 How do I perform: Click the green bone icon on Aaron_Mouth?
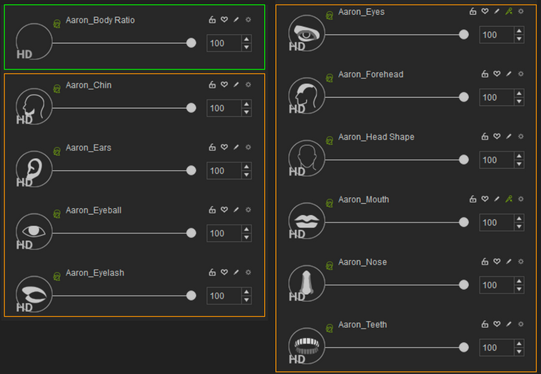(x=509, y=199)
